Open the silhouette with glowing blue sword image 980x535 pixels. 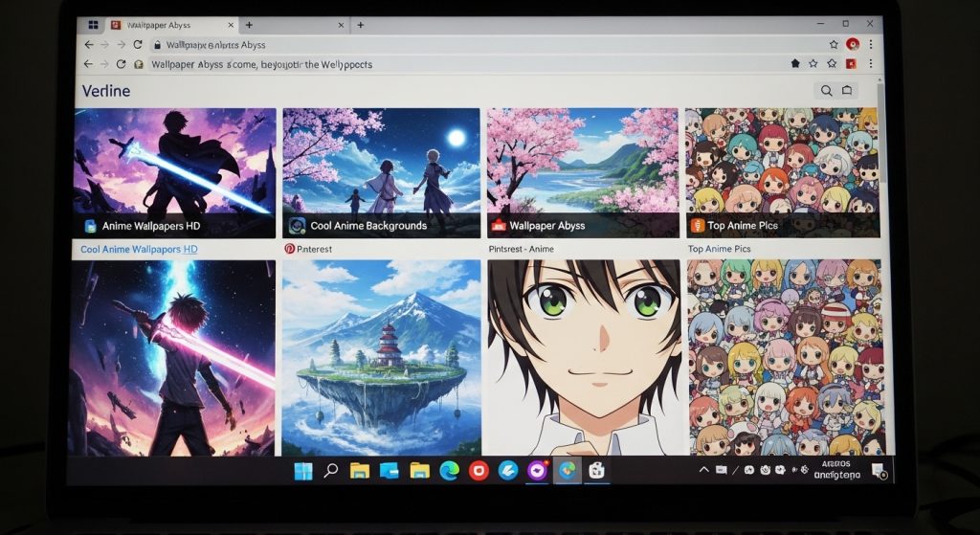click(x=175, y=173)
